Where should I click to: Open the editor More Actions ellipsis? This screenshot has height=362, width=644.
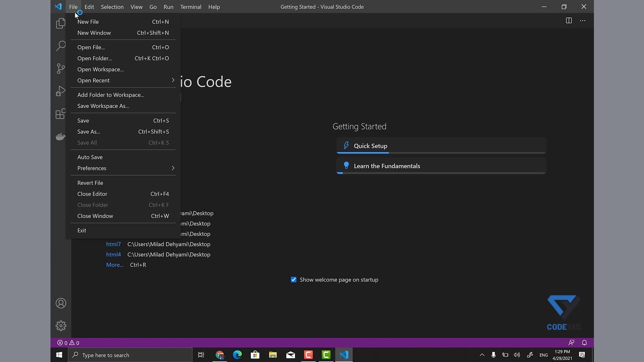(582, 21)
